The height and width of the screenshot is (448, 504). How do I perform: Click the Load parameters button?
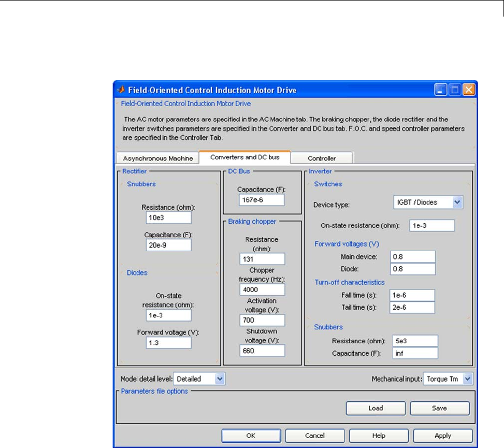click(x=376, y=408)
